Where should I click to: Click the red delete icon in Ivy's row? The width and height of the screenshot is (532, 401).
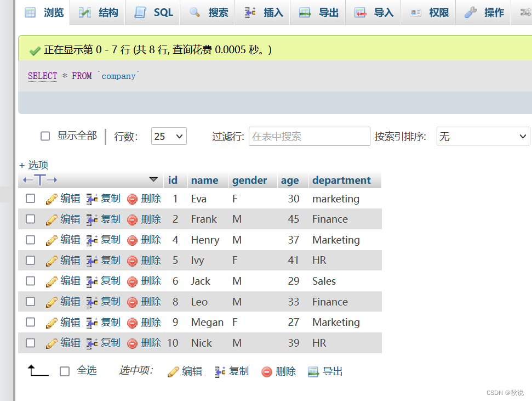(132, 261)
